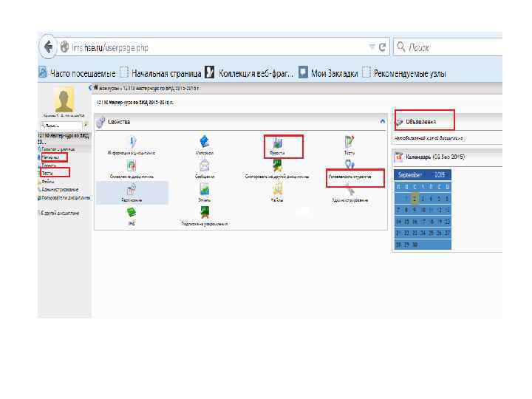Viewport: 532px width, 399px height.
Task: Click the Свойства panel header icon
Action: pos(100,122)
